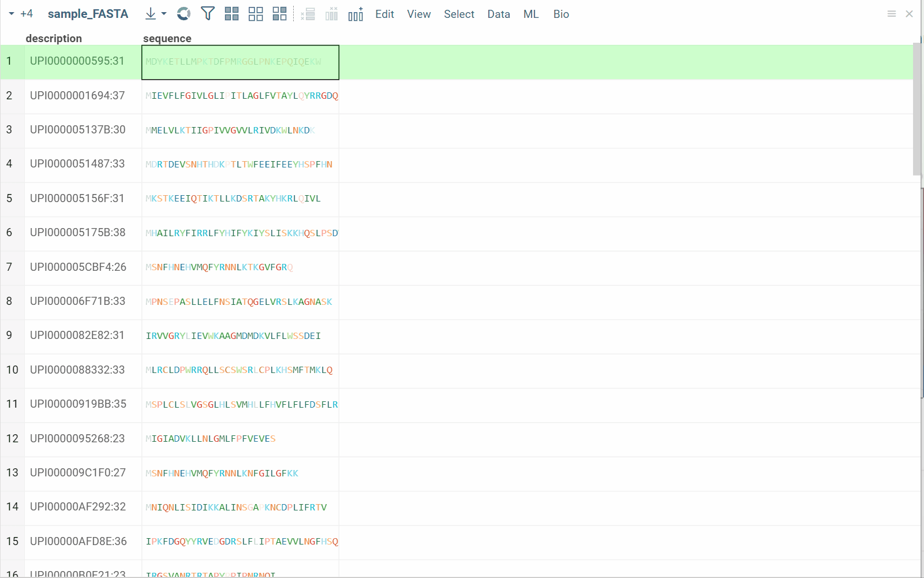Image resolution: width=924 pixels, height=578 pixels.
Task: Click the select all rows grid icon
Action: pyautogui.click(x=232, y=14)
